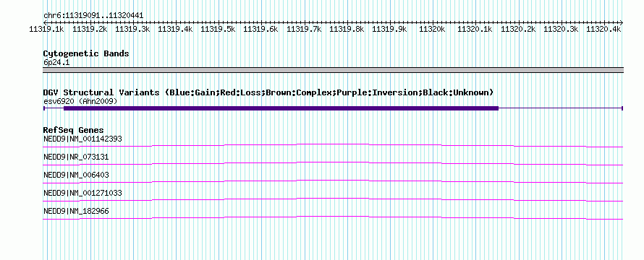Click the 11319.3k ruler tick label
The width and height of the screenshot is (644, 260).
pyautogui.click(x=132, y=29)
